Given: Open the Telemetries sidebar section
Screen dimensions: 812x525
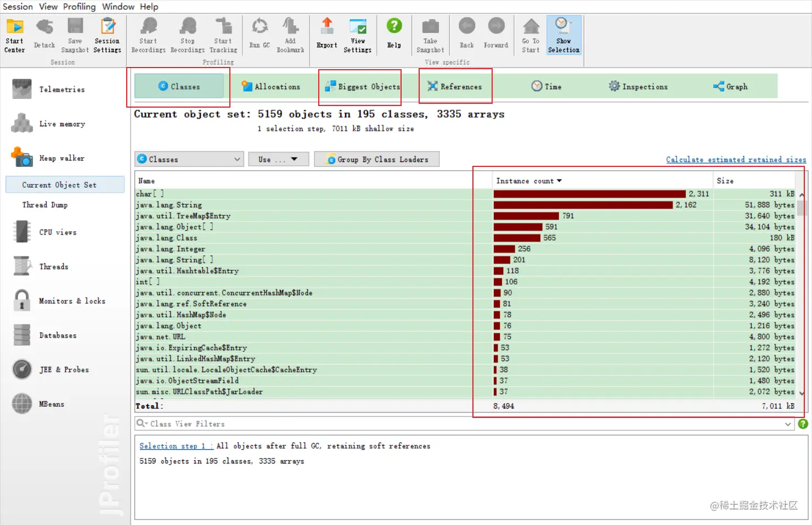Looking at the screenshot, I should pos(62,90).
